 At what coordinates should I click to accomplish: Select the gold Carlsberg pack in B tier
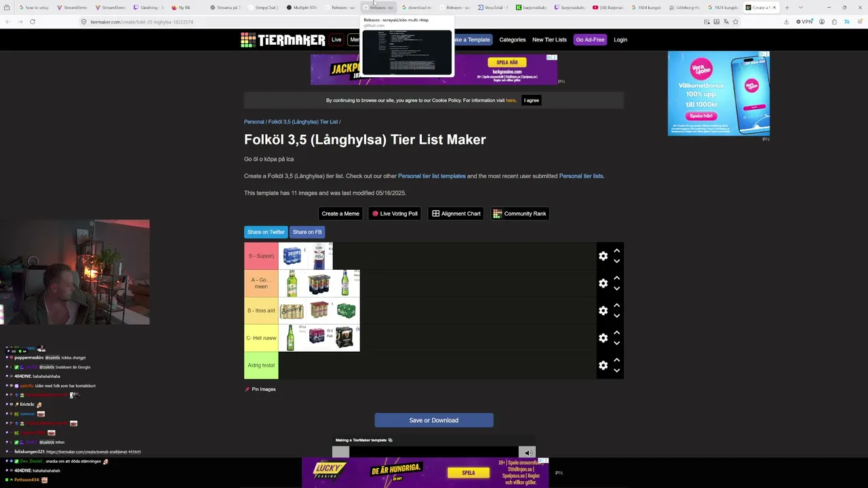pos(292,310)
